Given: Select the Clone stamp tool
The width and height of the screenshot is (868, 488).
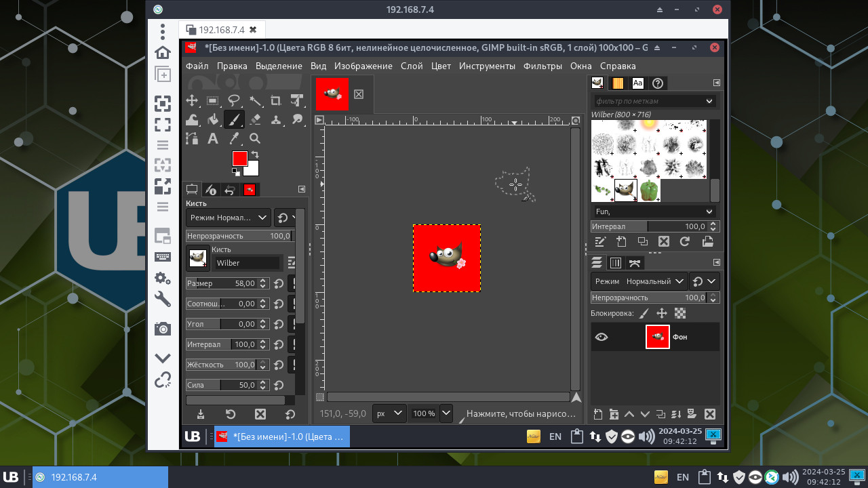Looking at the screenshot, I should tap(276, 119).
